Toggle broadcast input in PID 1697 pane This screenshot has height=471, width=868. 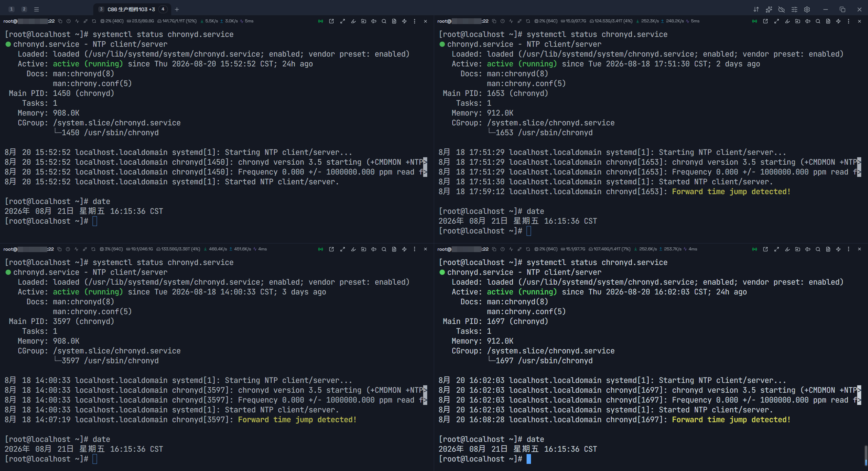pyautogui.click(x=754, y=249)
